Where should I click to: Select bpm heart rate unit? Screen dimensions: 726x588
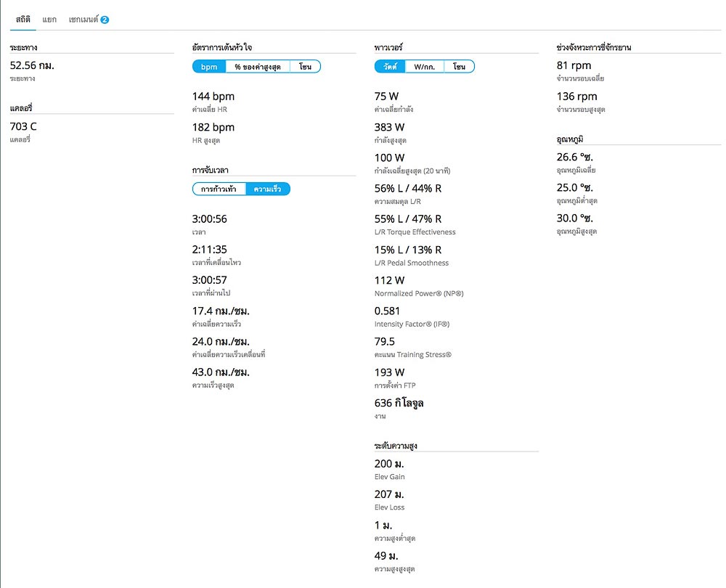[x=209, y=67]
